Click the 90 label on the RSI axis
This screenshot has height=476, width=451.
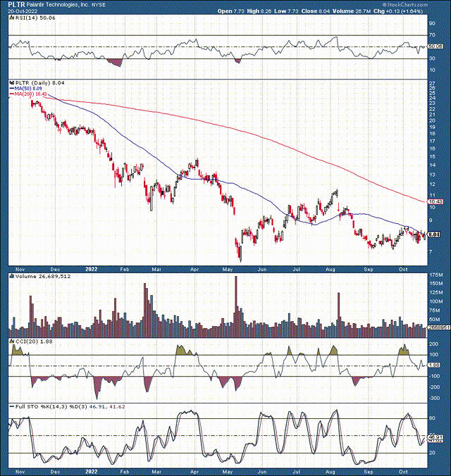click(x=433, y=23)
